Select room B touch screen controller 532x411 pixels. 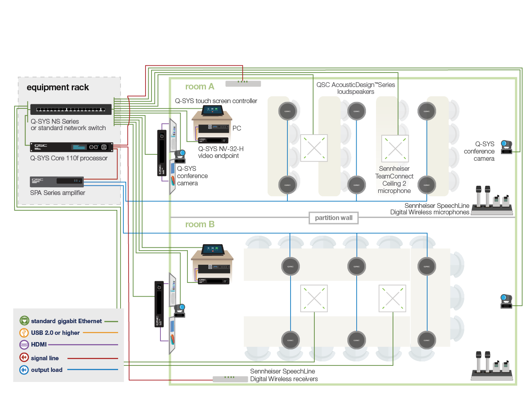pos(213,250)
